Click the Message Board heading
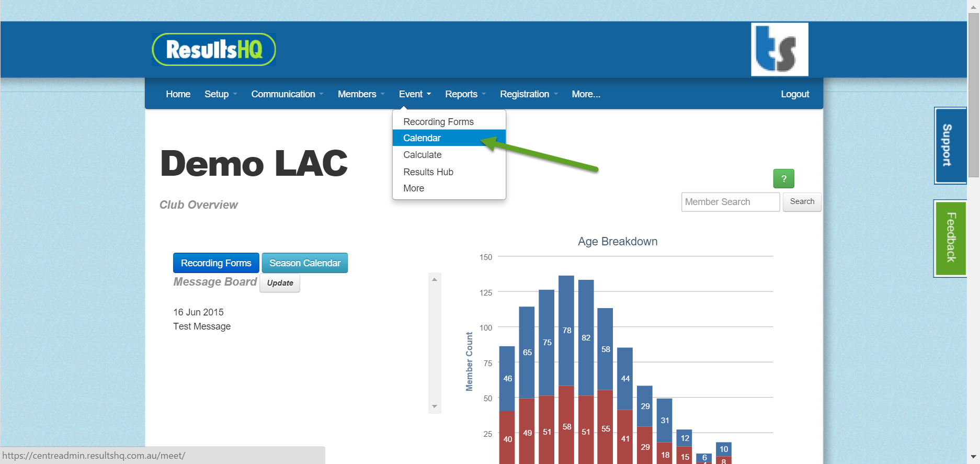980x464 pixels. [215, 282]
